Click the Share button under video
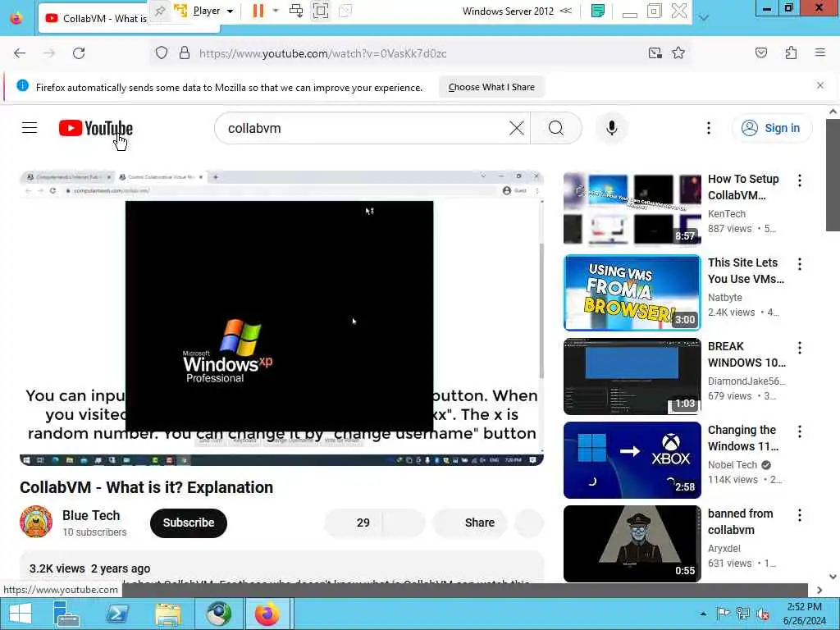The width and height of the screenshot is (840, 630). (470, 523)
